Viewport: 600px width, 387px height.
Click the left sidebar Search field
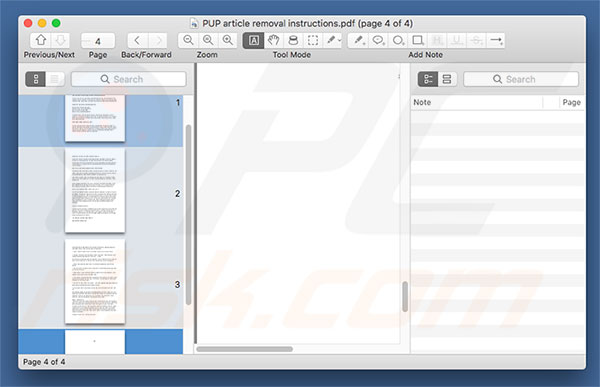(x=129, y=79)
